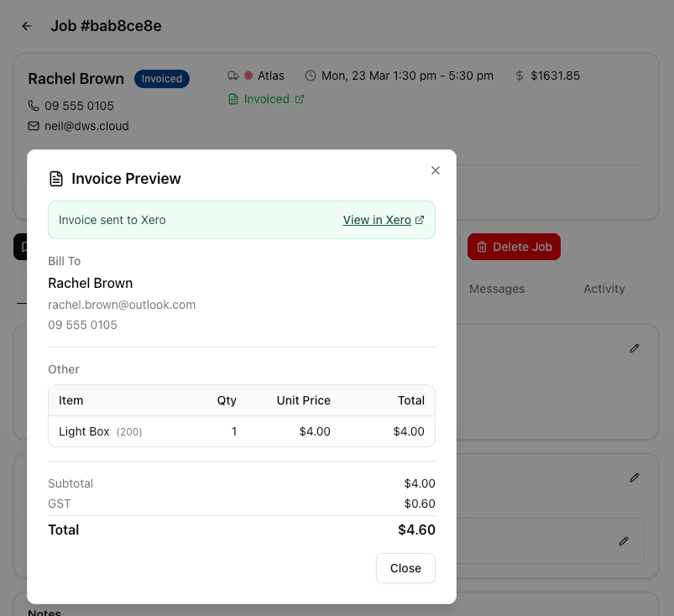Open the View in Xero link
674x616 pixels.
click(x=378, y=220)
